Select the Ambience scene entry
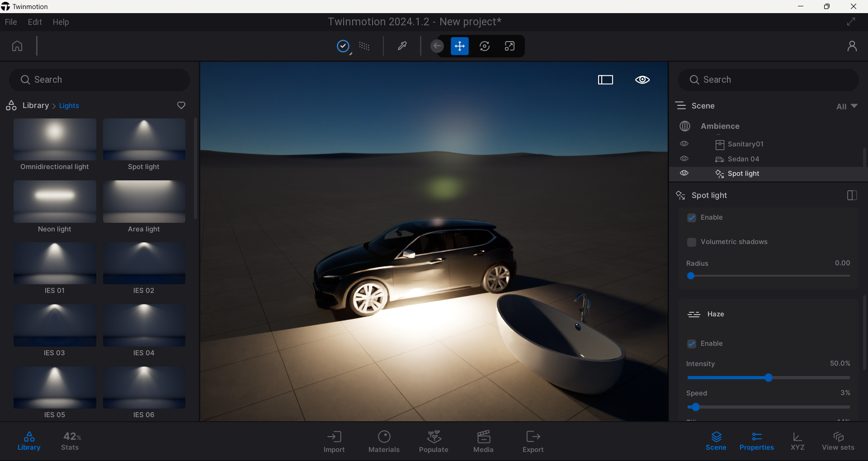868x461 pixels. coord(720,126)
